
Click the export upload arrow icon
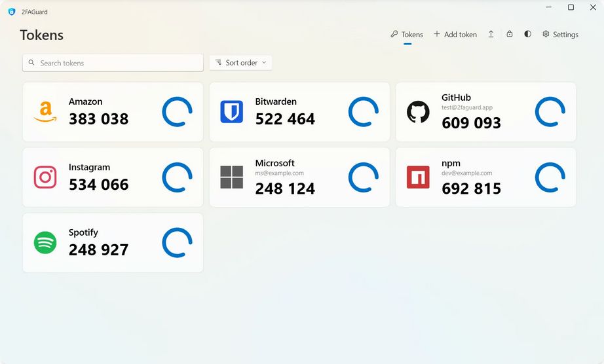coord(491,34)
